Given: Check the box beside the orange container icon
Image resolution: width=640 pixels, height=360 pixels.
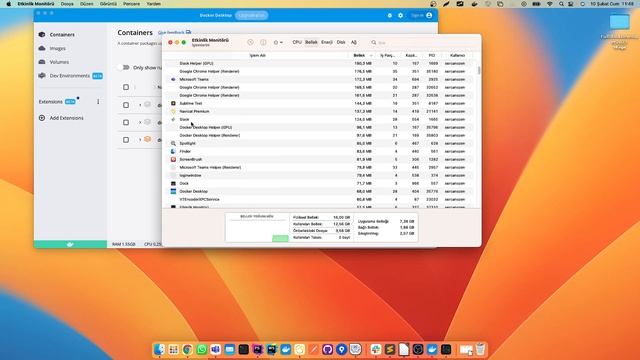Looking at the screenshot, I should [x=126, y=140].
